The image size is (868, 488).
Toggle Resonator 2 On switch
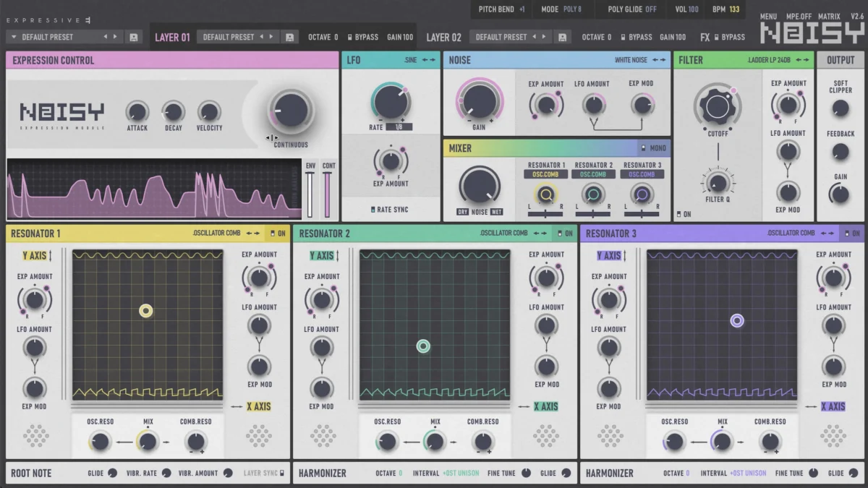565,234
